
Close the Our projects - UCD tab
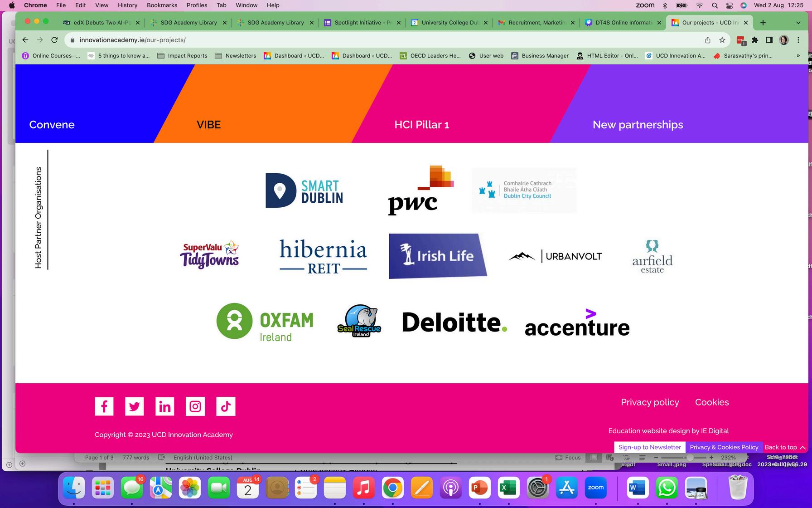tap(746, 23)
